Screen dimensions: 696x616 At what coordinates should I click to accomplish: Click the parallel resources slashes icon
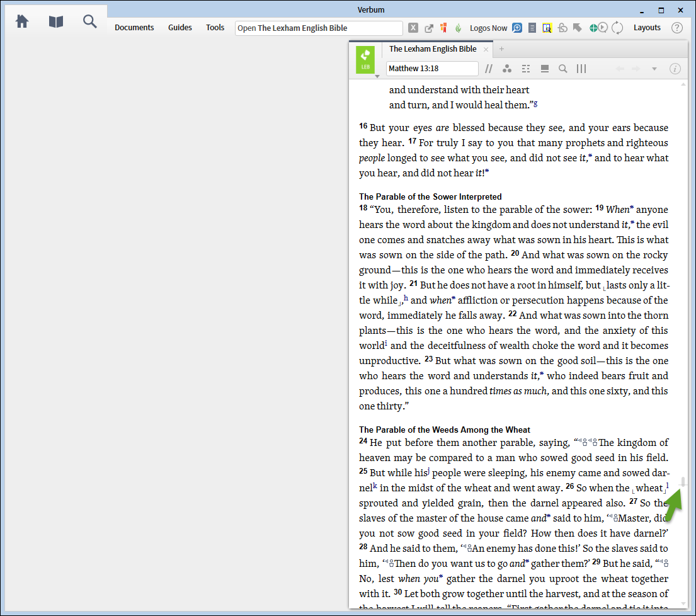coord(489,69)
